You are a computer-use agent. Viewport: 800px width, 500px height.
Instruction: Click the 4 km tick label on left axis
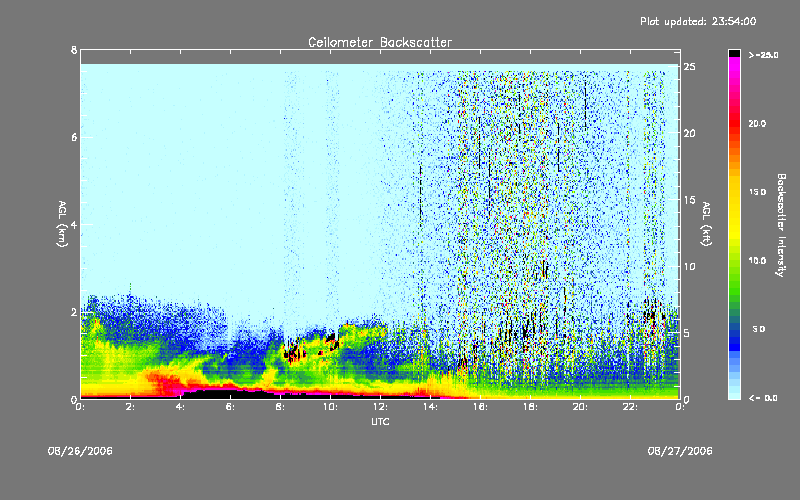coord(74,224)
